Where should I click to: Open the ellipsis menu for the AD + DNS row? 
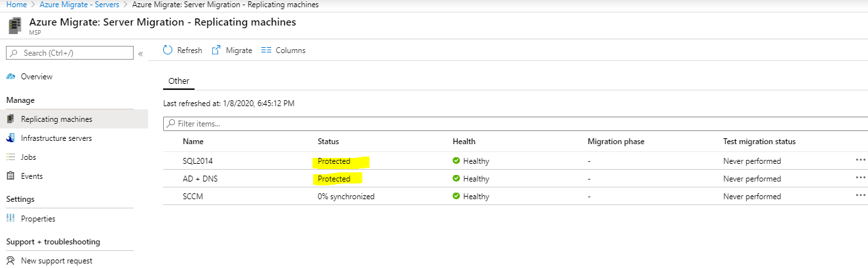(x=860, y=178)
